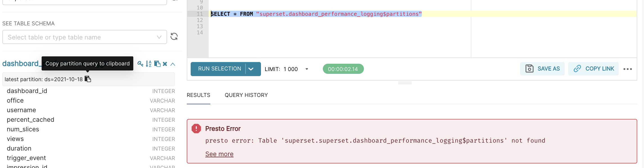Open more options with the ellipsis icon
The image size is (644, 168).
pyautogui.click(x=628, y=68)
